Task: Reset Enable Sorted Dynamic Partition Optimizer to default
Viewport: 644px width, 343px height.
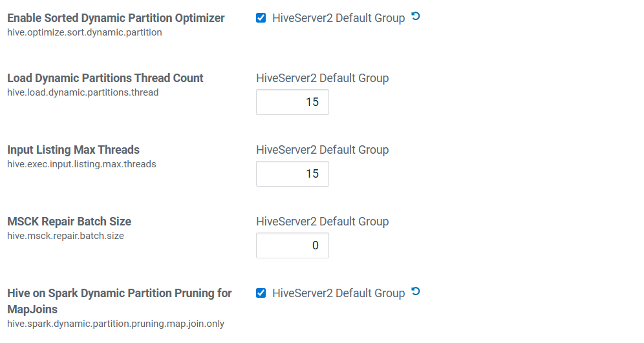Action: pyautogui.click(x=416, y=17)
